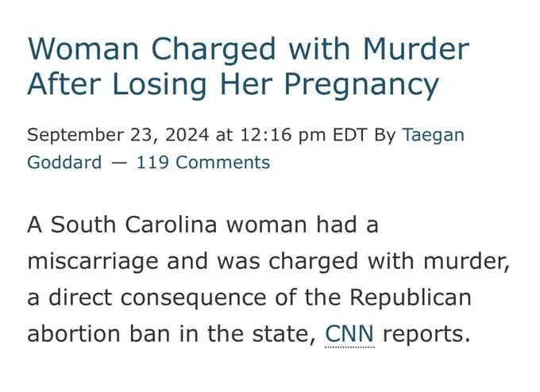Click the word "By" in the byline
This screenshot has height=392, width=540.
click(x=384, y=134)
